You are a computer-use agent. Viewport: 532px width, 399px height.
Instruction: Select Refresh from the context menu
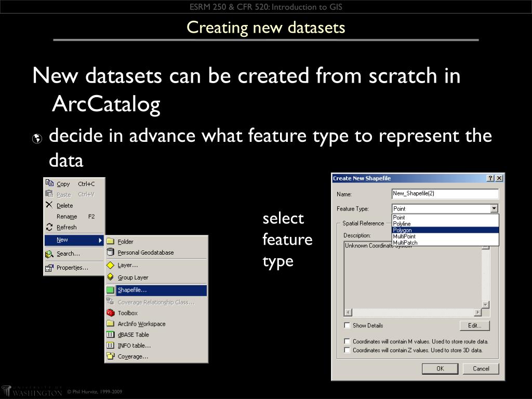[74, 228]
